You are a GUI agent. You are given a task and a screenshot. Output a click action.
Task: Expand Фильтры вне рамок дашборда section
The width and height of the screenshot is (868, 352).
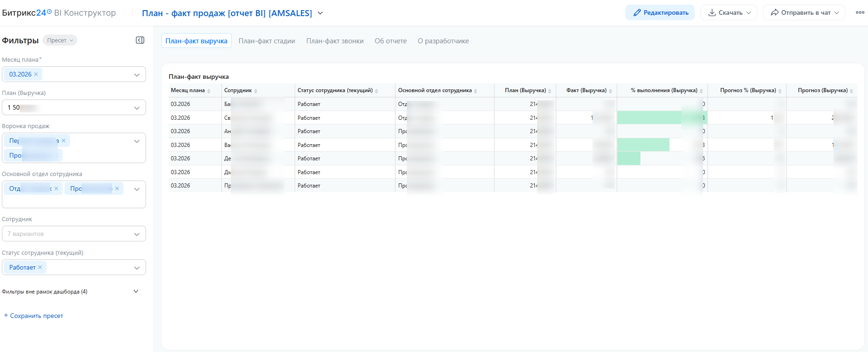tap(136, 291)
